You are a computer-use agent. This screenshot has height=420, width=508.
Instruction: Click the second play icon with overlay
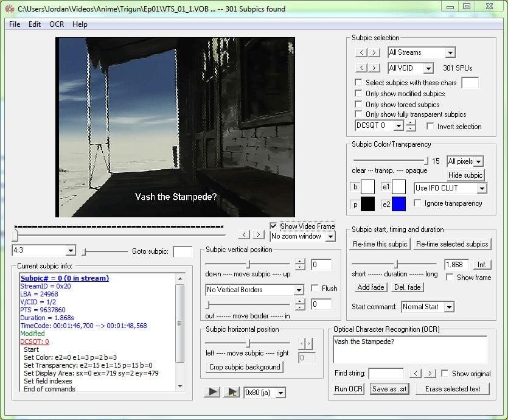tap(232, 392)
